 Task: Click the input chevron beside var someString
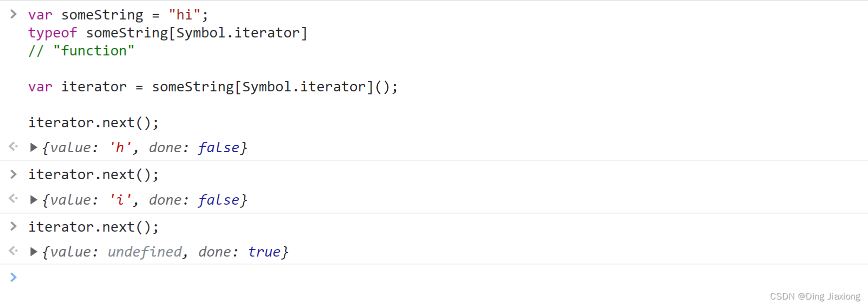click(13, 14)
